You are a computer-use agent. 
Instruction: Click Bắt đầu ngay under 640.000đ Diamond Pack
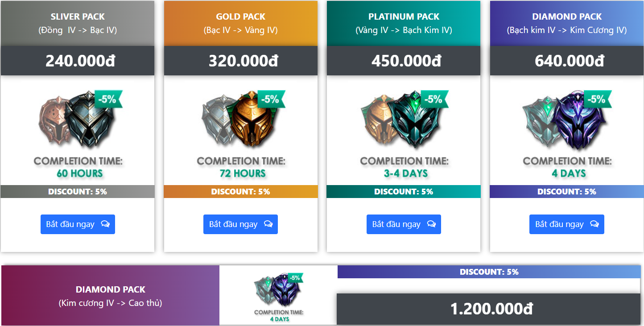[x=567, y=224]
